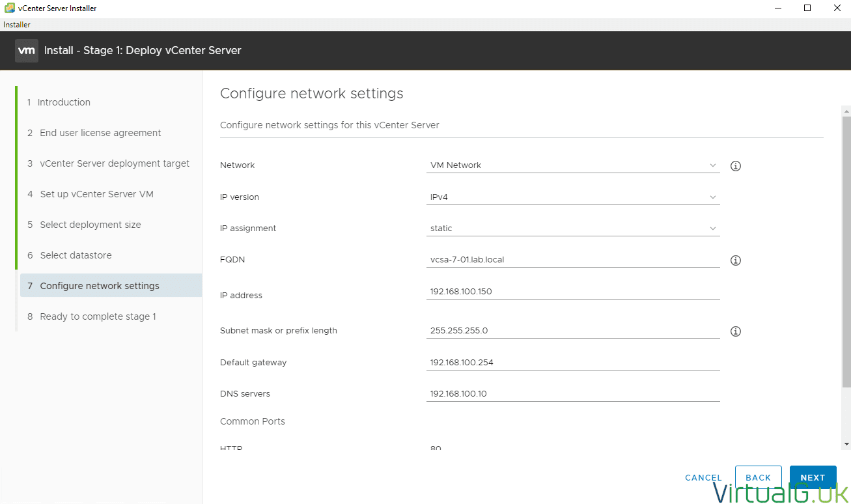Click the IP assignment label
This screenshot has width=851, height=504.
pyautogui.click(x=248, y=229)
